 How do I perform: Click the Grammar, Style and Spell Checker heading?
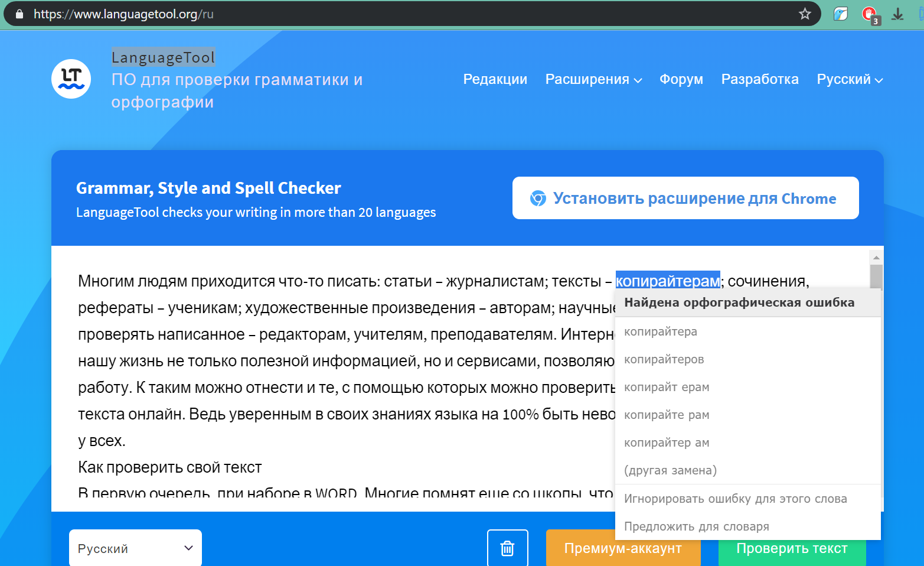tap(208, 188)
